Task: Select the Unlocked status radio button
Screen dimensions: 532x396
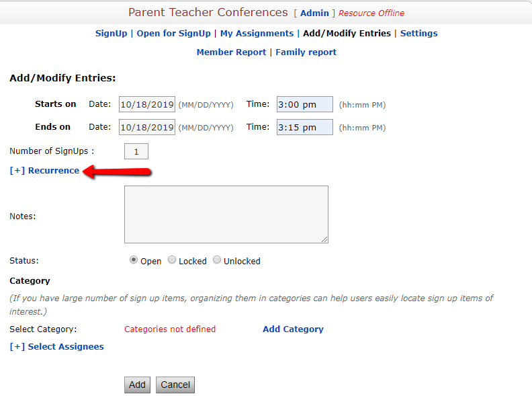Action: click(x=217, y=260)
